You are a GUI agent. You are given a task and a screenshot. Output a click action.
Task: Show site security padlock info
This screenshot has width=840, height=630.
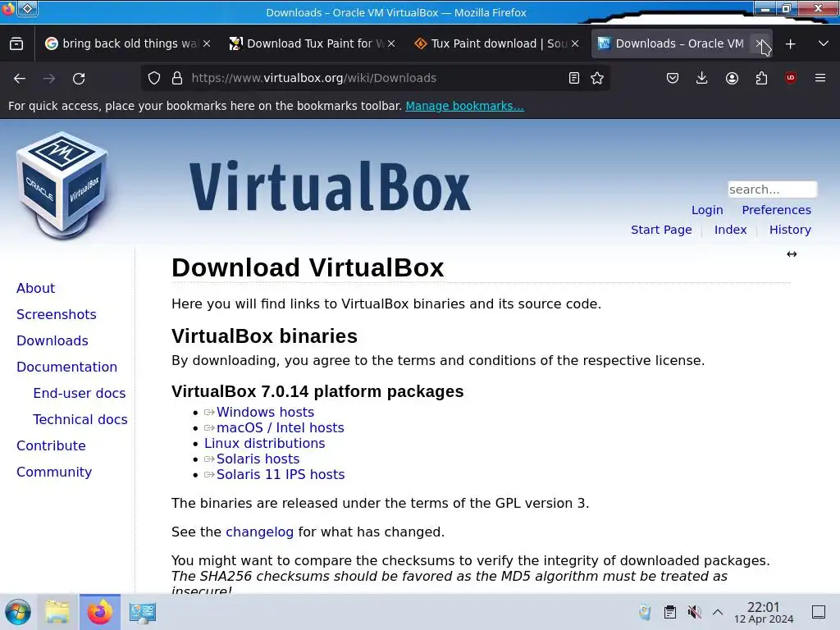(177, 78)
